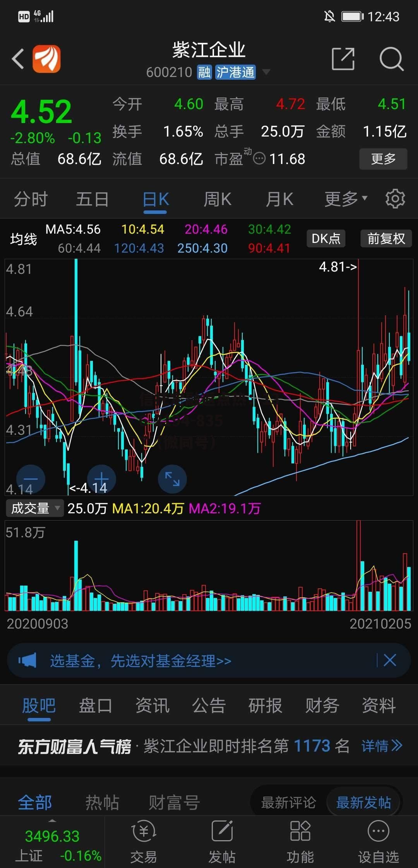Switch to 五日 chart tab
Viewport: 418px width, 868px height.
tap(93, 199)
